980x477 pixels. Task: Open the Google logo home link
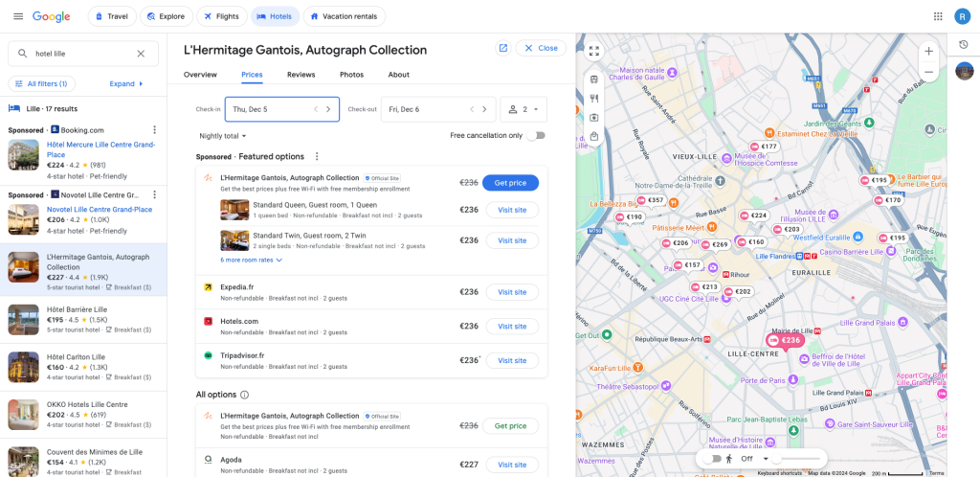pyautogui.click(x=52, y=17)
